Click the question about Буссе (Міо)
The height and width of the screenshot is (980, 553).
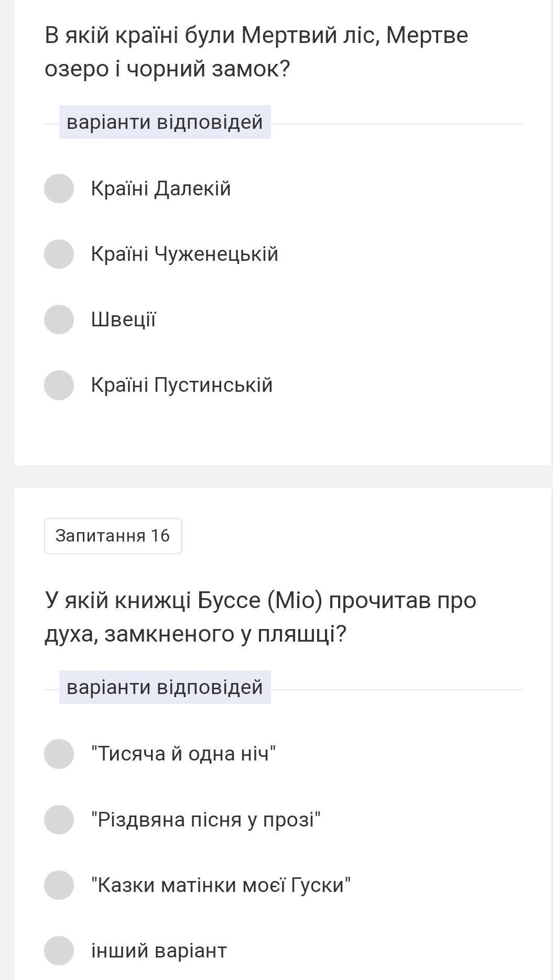coord(261,617)
